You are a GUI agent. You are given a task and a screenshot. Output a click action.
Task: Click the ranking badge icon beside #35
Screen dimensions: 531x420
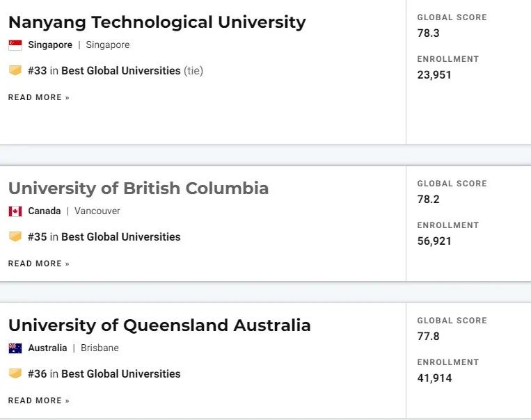coord(15,236)
